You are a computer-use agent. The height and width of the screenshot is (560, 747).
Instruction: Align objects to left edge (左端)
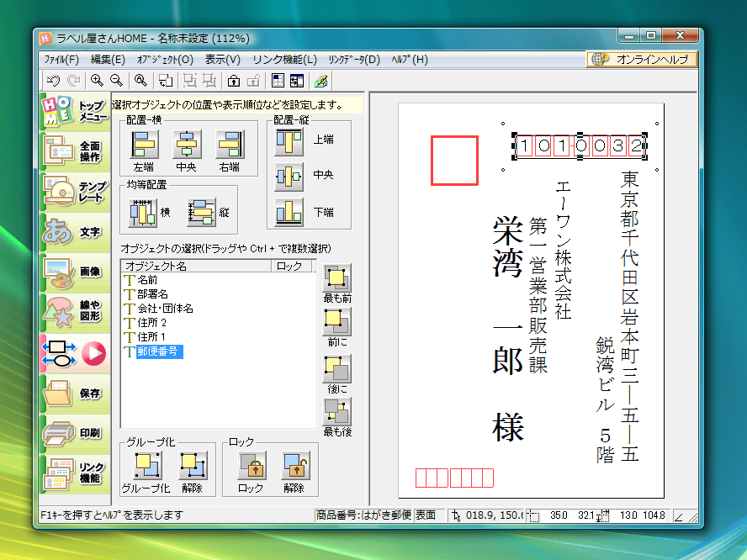click(144, 145)
